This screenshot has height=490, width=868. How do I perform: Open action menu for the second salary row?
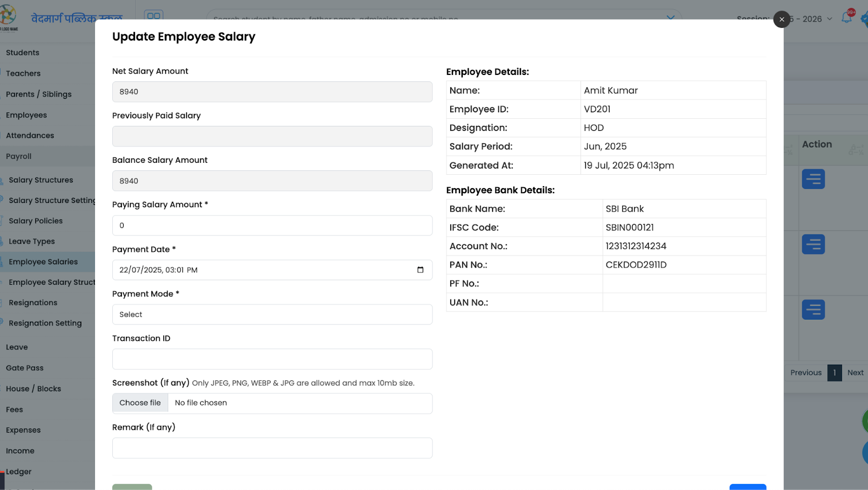(813, 244)
